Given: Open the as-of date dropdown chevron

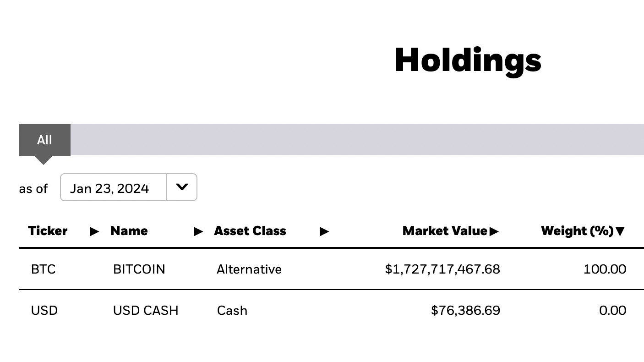Looking at the screenshot, I should tap(182, 187).
